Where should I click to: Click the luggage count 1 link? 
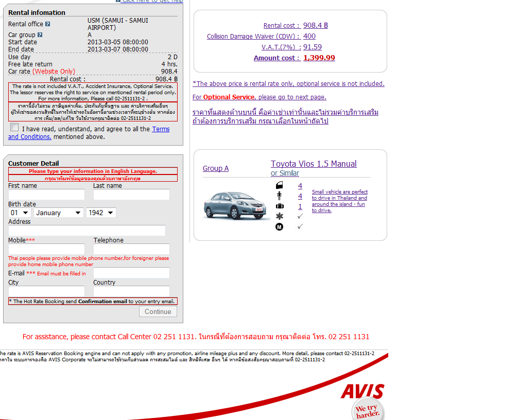300,206
